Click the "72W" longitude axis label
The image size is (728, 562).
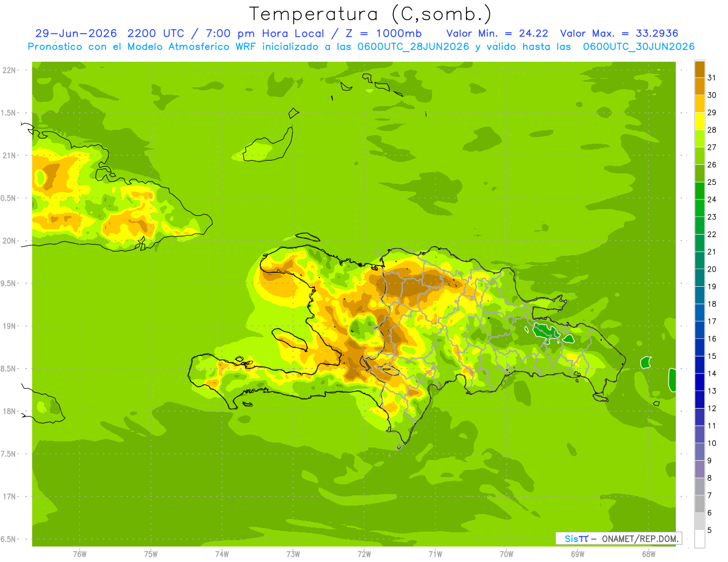pyautogui.click(x=364, y=554)
